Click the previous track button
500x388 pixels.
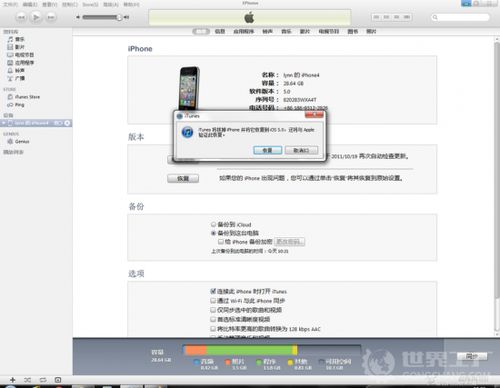click(21, 17)
